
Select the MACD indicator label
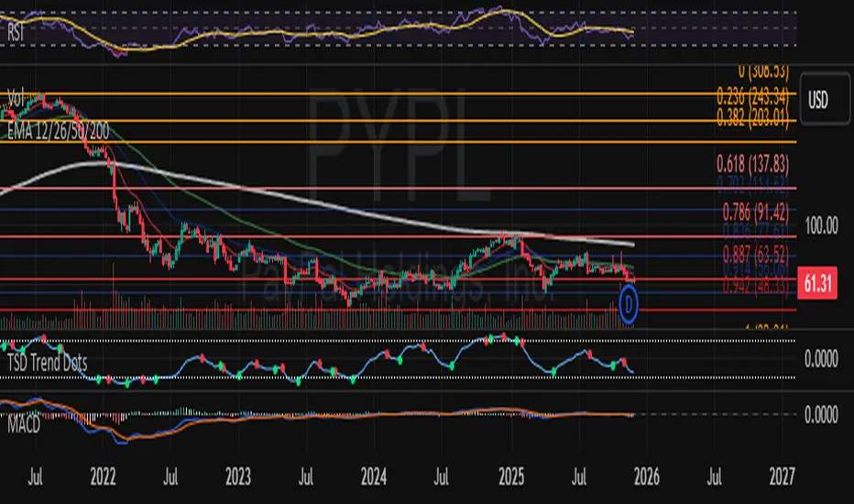click(x=24, y=424)
